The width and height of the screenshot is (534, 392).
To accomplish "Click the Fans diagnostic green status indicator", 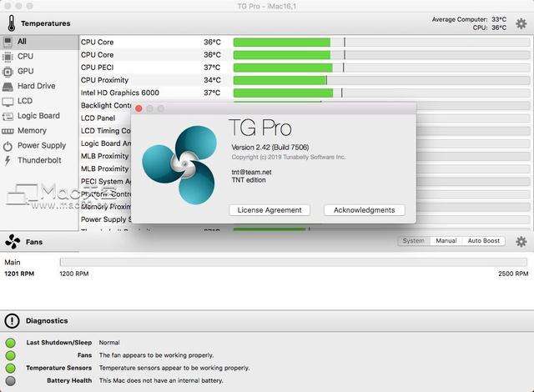I will pyautogui.click(x=11, y=355).
